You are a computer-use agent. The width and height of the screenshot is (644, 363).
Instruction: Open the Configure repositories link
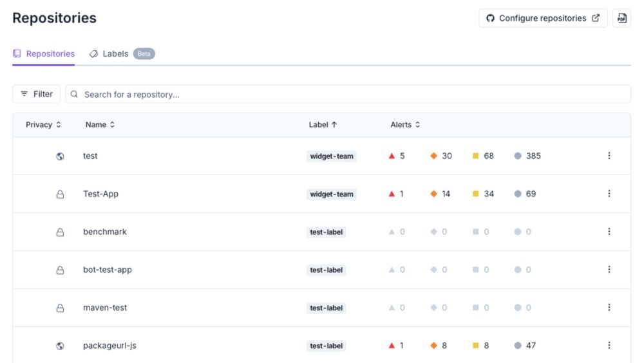point(542,19)
